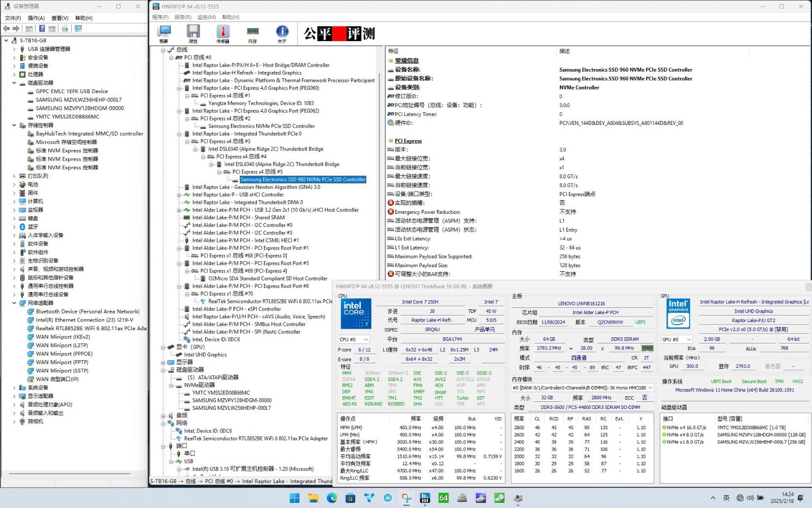Open the 程序(P) menu in HWiNFO
The height and width of the screenshot is (508, 812).
[160, 17]
